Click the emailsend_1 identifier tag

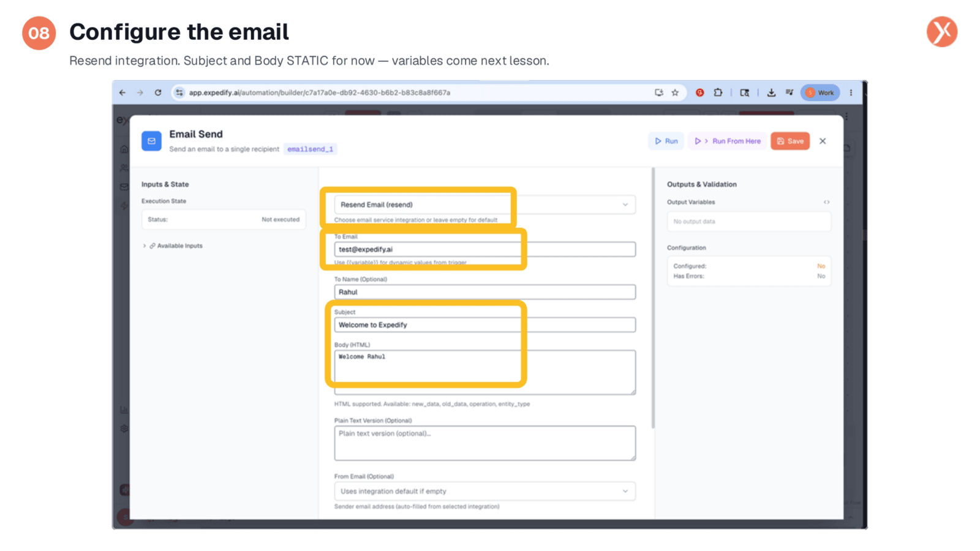pos(311,149)
